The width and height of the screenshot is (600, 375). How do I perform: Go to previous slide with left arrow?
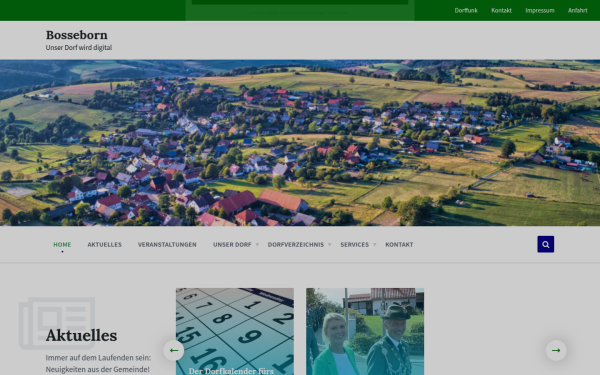(174, 350)
